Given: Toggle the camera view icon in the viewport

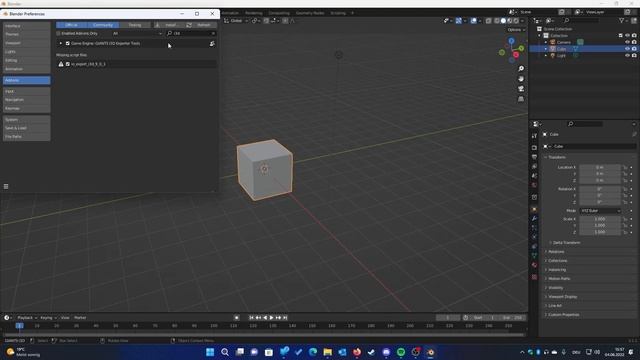Looking at the screenshot, I should click(x=521, y=89).
